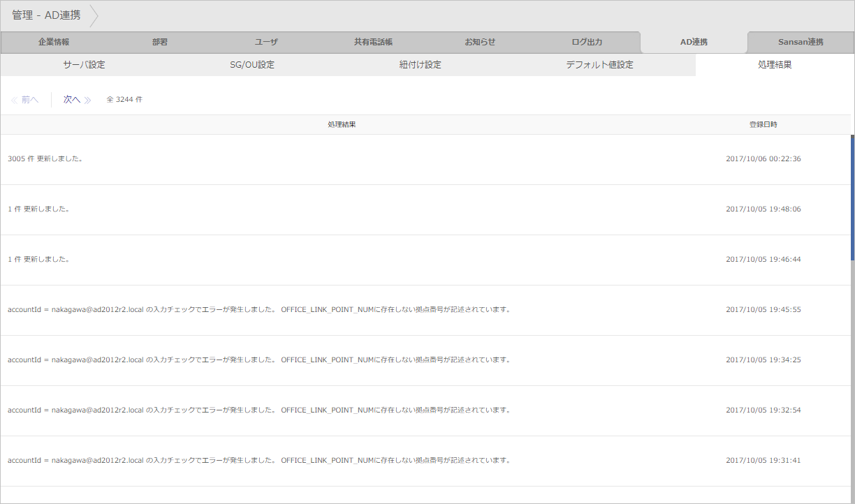Click the 前へ previous page link
Viewport: 855px width, 504px height.
pyautogui.click(x=25, y=100)
